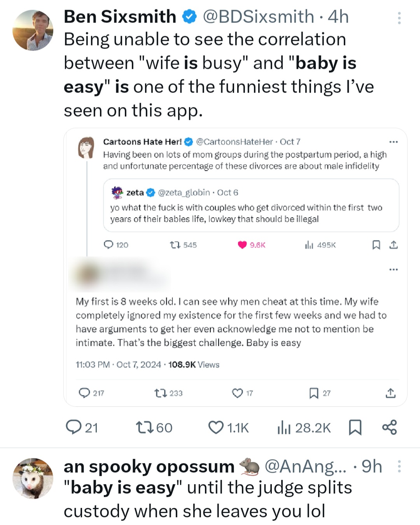
Task: Open @BDSixsmith profile handle
Action: coord(258,17)
